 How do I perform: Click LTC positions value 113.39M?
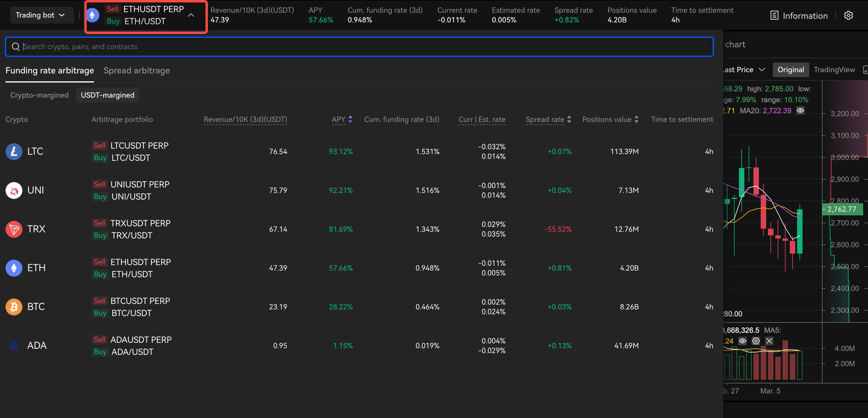tap(624, 151)
